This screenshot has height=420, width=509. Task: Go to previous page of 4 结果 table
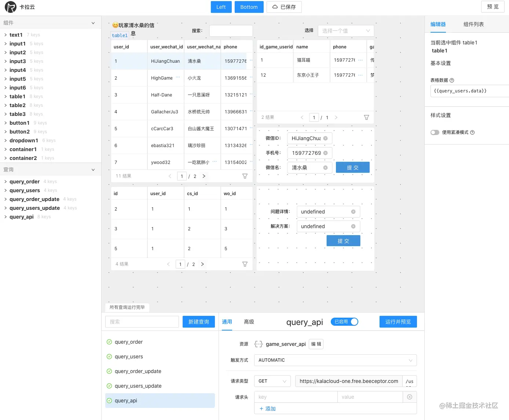click(x=168, y=264)
